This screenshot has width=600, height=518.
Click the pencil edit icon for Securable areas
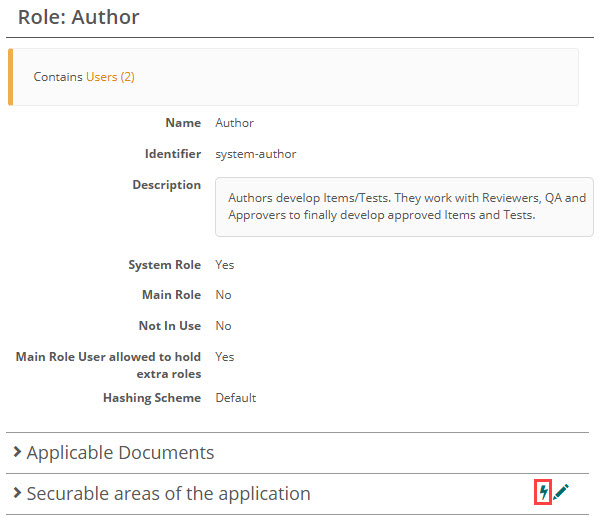point(561,492)
